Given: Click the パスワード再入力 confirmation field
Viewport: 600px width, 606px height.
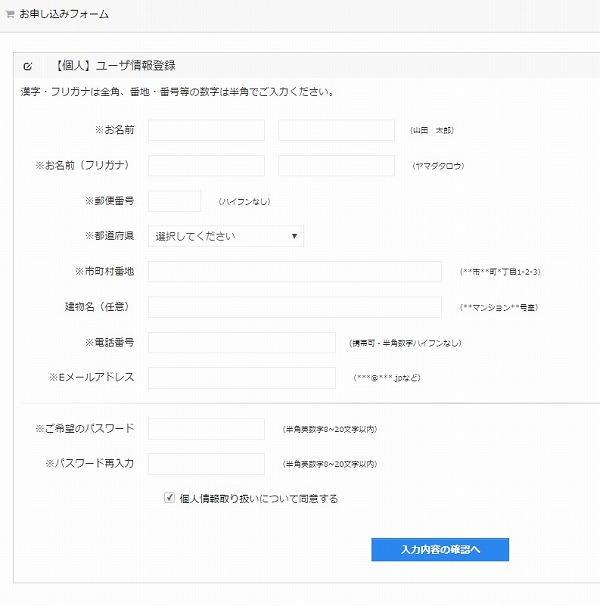Looking at the screenshot, I should pos(206,464).
